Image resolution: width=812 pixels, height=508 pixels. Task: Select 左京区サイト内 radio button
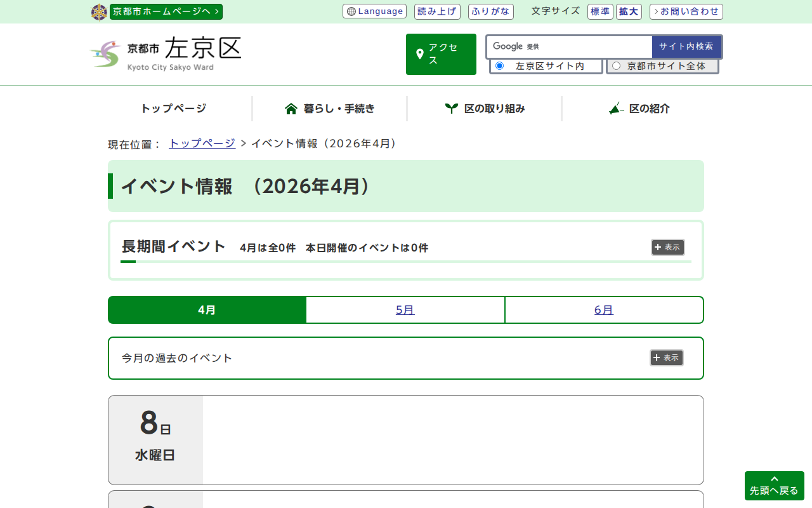click(x=500, y=66)
